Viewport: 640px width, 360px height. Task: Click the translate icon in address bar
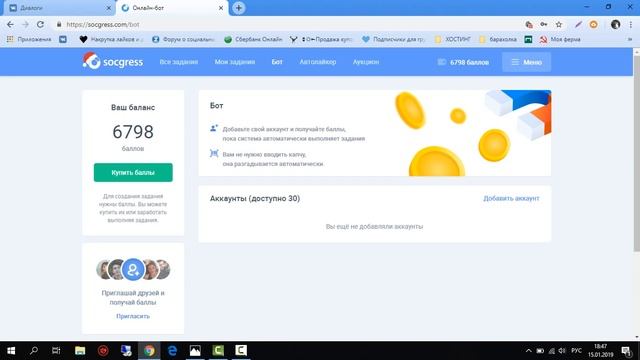click(x=529, y=24)
